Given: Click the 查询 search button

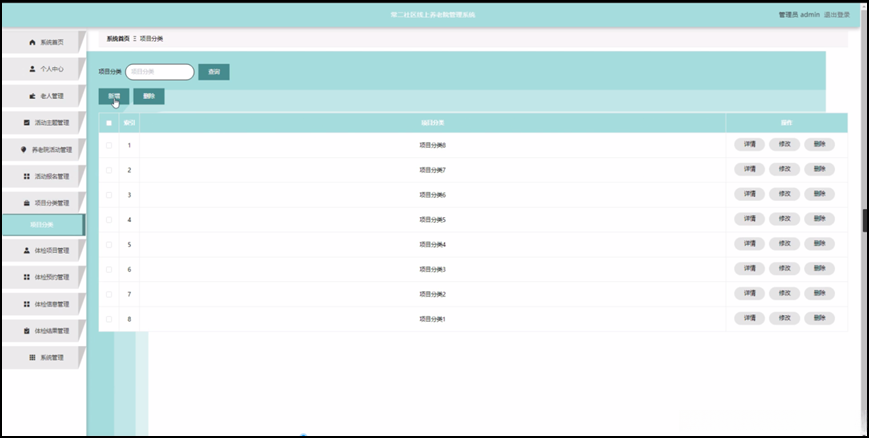Looking at the screenshot, I should [x=214, y=72].
